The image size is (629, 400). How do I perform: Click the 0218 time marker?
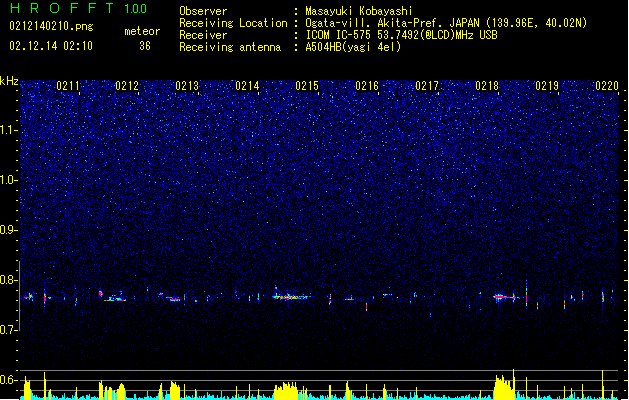(x=487, y=86)
